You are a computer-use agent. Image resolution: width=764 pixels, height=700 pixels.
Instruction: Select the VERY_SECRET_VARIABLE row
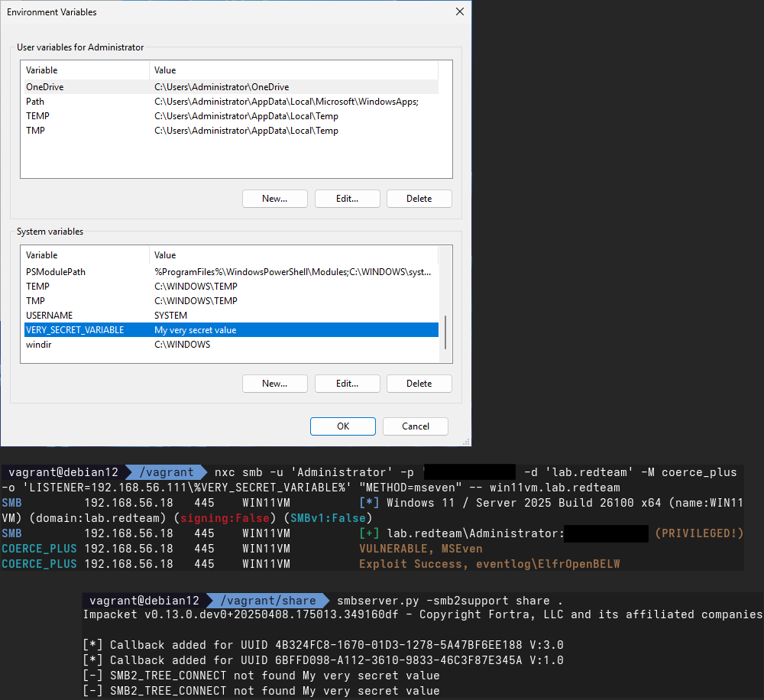231,330
